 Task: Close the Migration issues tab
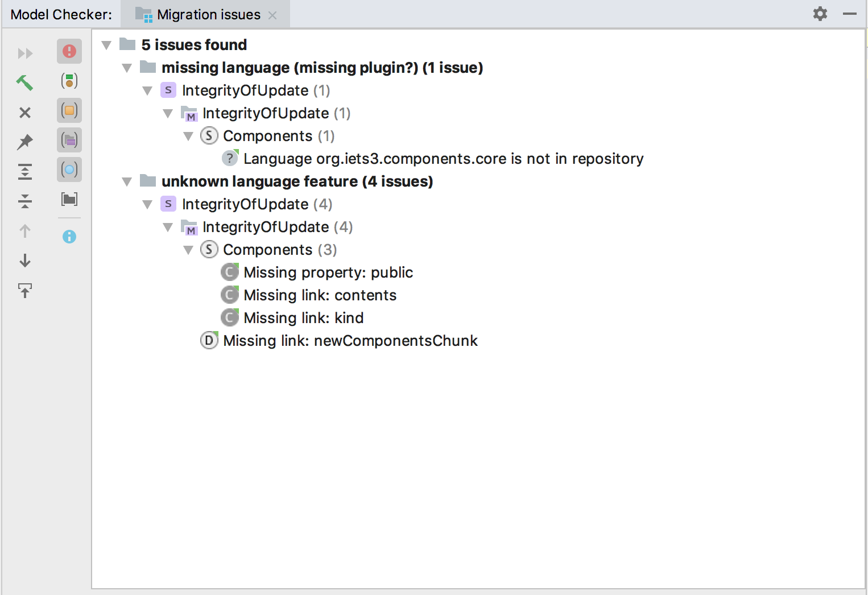[273, 15]
